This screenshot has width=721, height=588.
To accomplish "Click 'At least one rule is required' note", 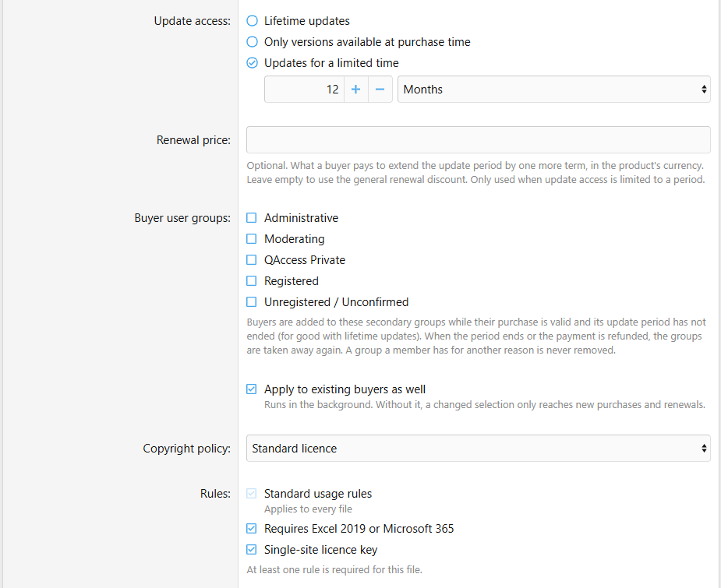I will (334, 569).
